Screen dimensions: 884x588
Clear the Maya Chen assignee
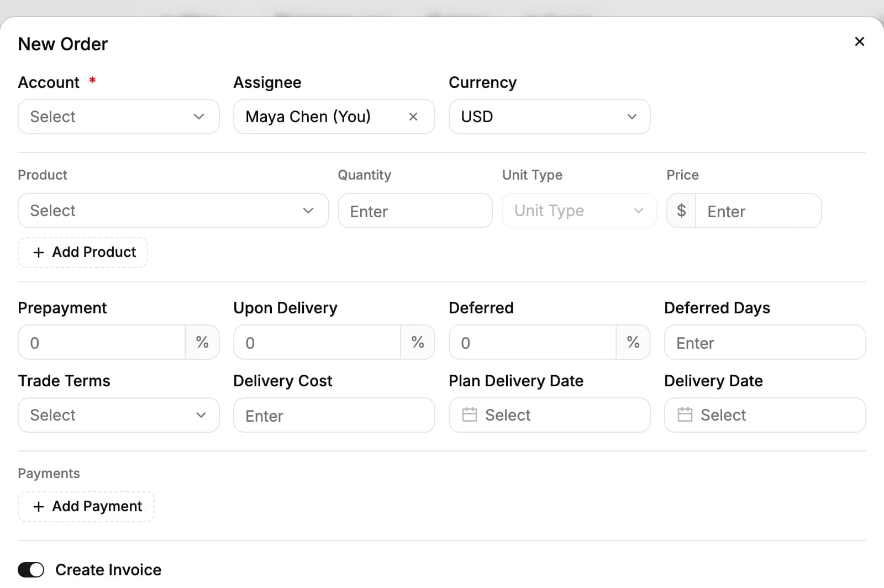coord(413,117)
